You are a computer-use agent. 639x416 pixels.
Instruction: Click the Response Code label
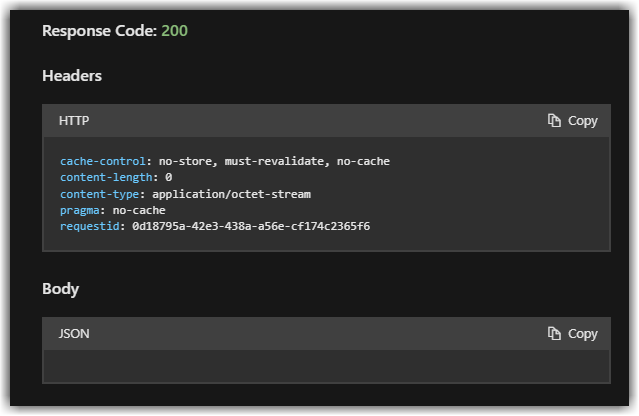click(x=99, y=31)
